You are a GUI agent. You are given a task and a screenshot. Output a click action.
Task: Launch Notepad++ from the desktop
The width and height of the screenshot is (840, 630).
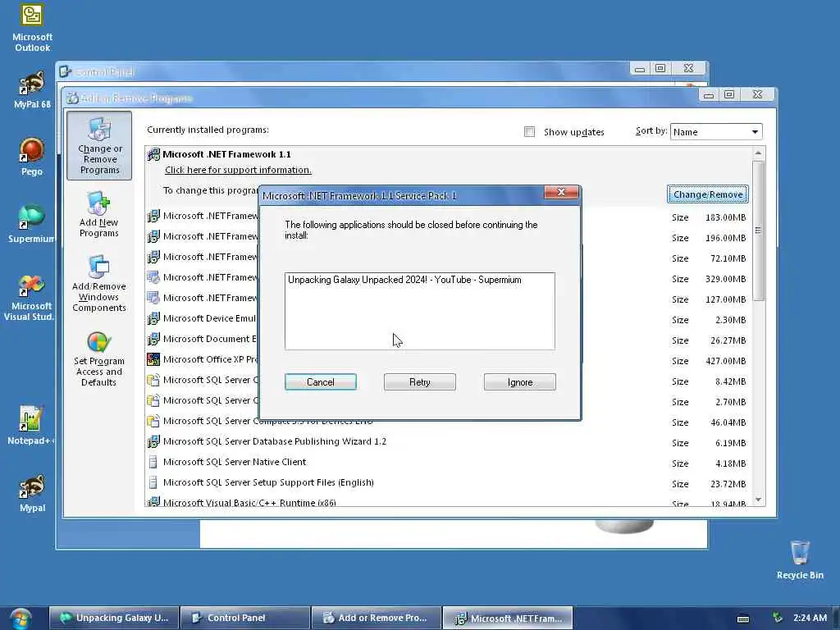coord(30,425)
